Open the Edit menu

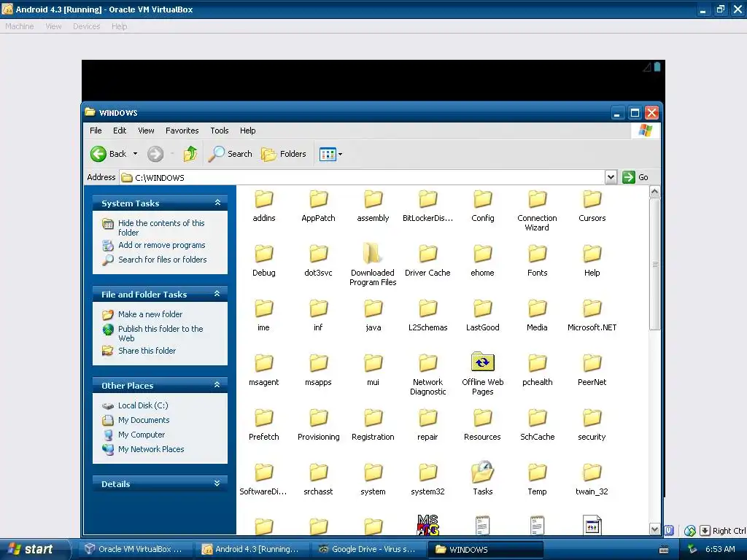click(120, 131)
